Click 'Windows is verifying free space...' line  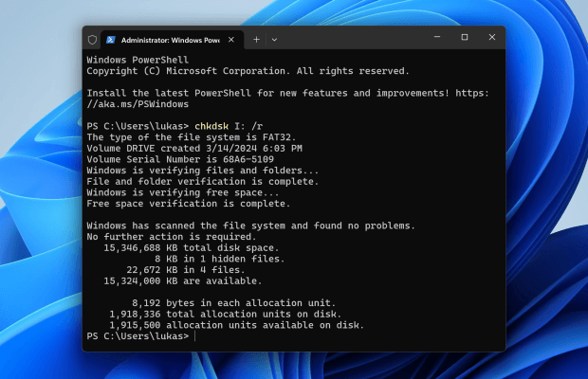coord(183,192)
